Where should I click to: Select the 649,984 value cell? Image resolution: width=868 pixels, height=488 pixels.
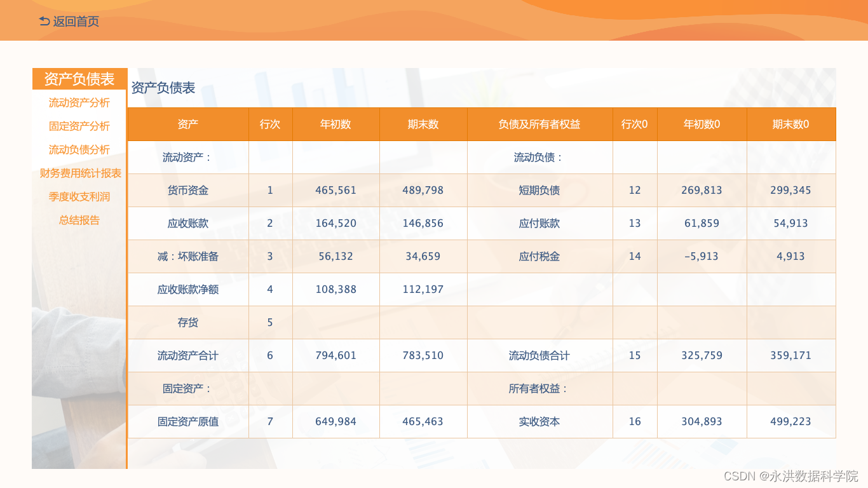coord(336,421)
